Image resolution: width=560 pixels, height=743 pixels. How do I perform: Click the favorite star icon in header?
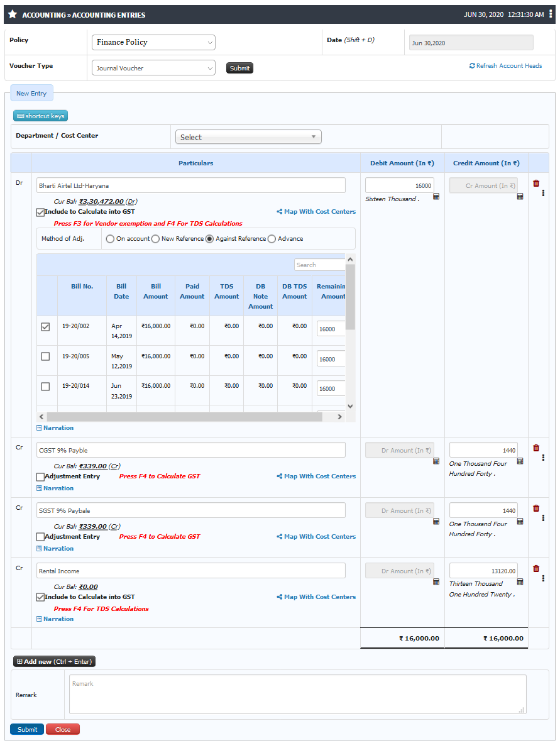[13, 14]
